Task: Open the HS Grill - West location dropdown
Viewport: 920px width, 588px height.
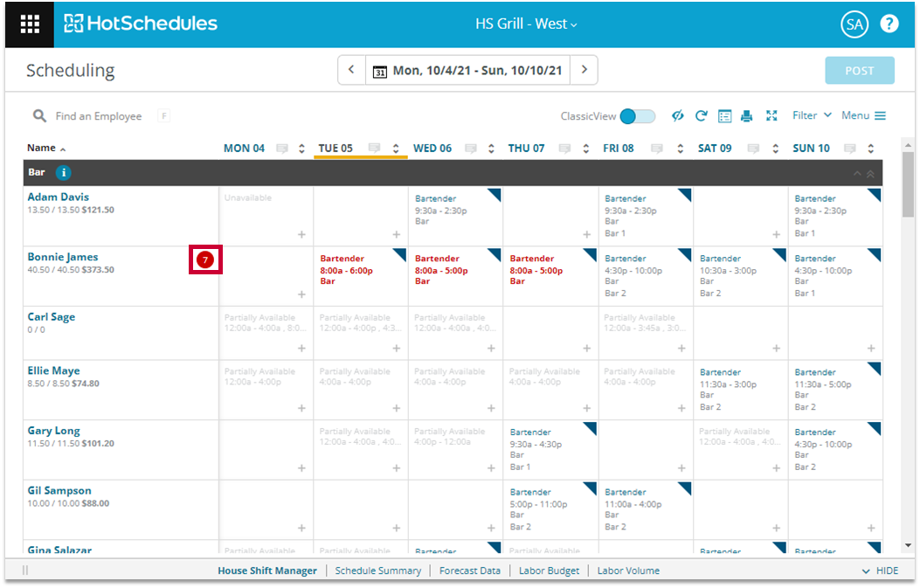Action: [x=526, y=24]
